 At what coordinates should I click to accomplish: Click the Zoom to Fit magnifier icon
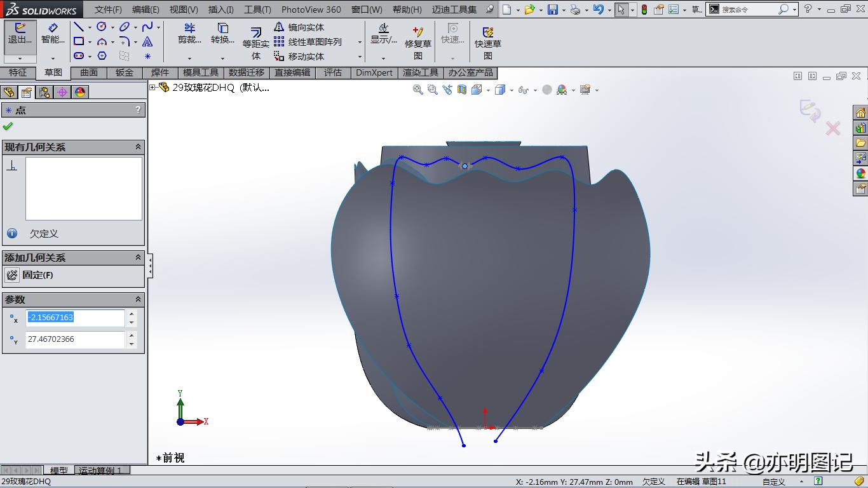[417, 90]
